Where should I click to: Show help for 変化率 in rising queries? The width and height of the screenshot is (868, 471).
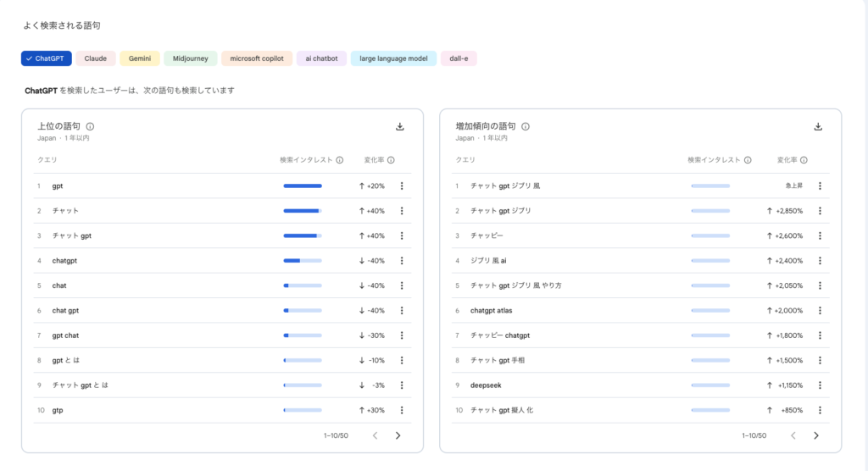[804, 160]
